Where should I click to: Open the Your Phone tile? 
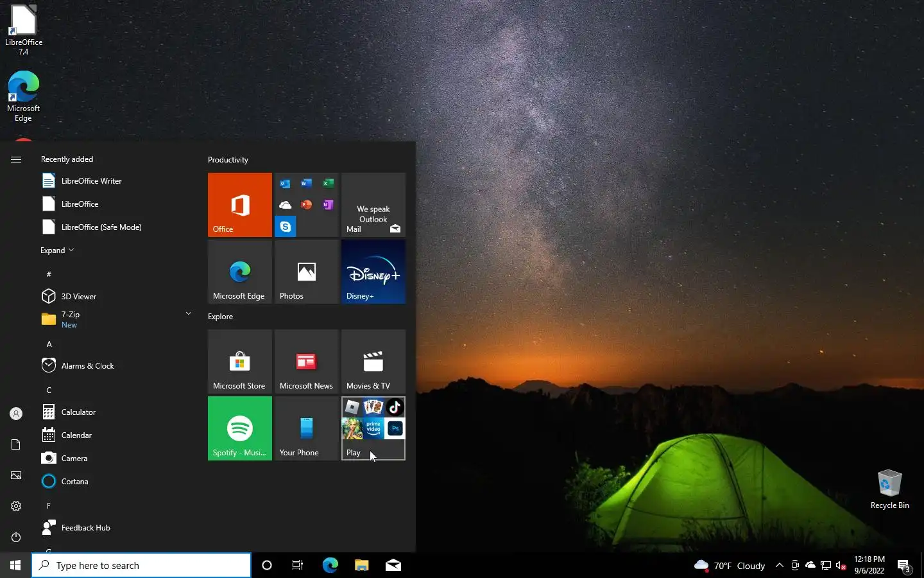coord(307,428)
